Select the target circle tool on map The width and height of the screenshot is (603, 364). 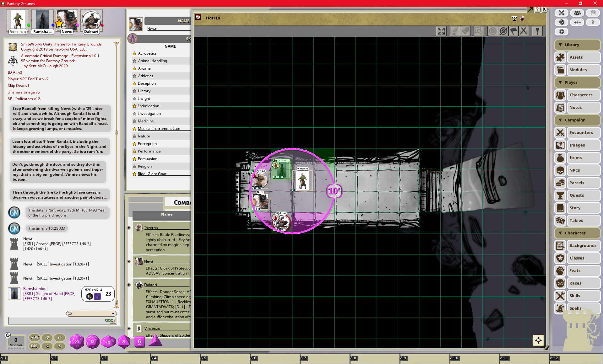point(492,31)
